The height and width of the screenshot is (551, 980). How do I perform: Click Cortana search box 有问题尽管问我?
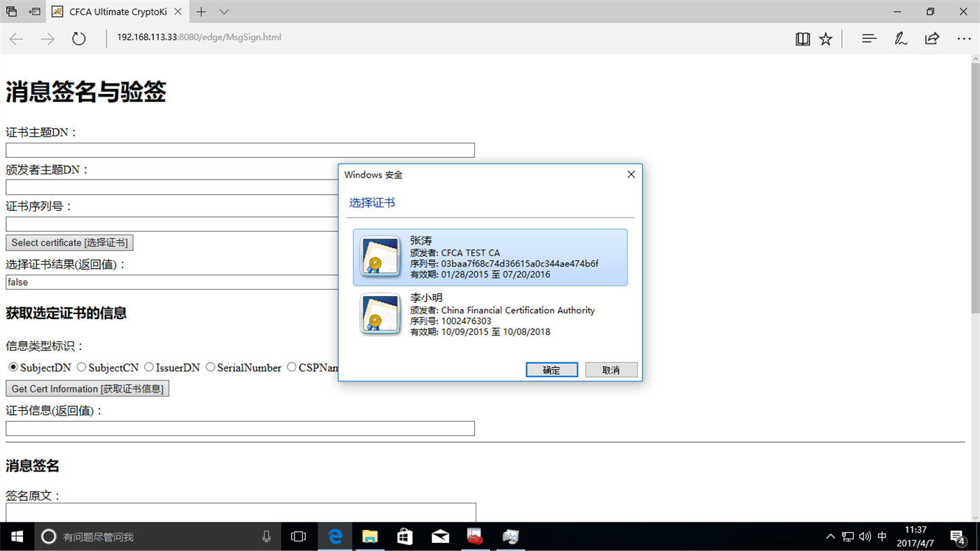pos(157,537)
